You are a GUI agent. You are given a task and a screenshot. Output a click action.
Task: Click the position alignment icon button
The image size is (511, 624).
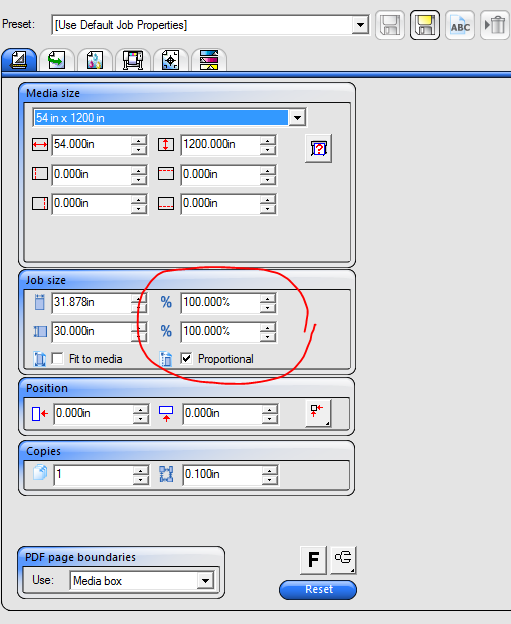(x=318, y=413)
